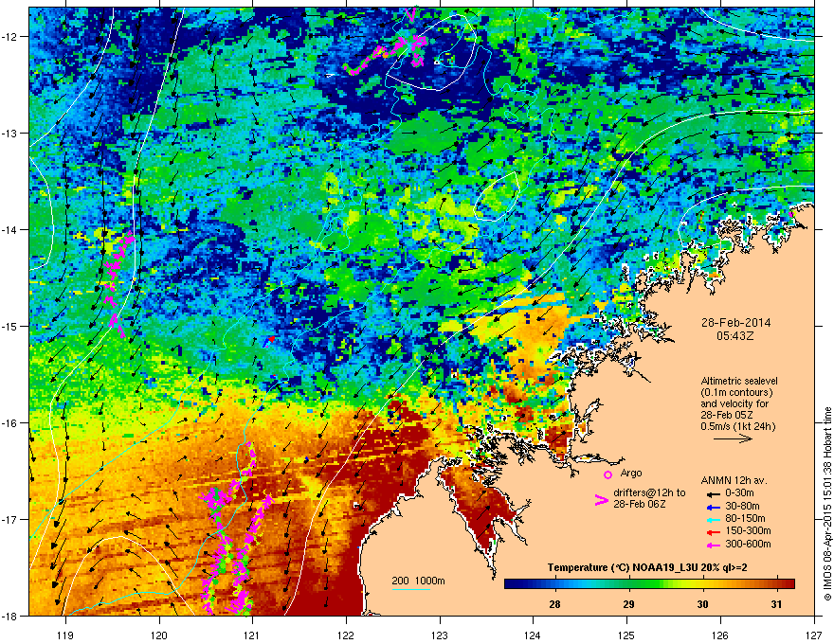Image resolution: width=834 pixels, height=644 pixels.
Task: Click latitude axis label -18
Action: pyautogui.click(x=9, y=616)
